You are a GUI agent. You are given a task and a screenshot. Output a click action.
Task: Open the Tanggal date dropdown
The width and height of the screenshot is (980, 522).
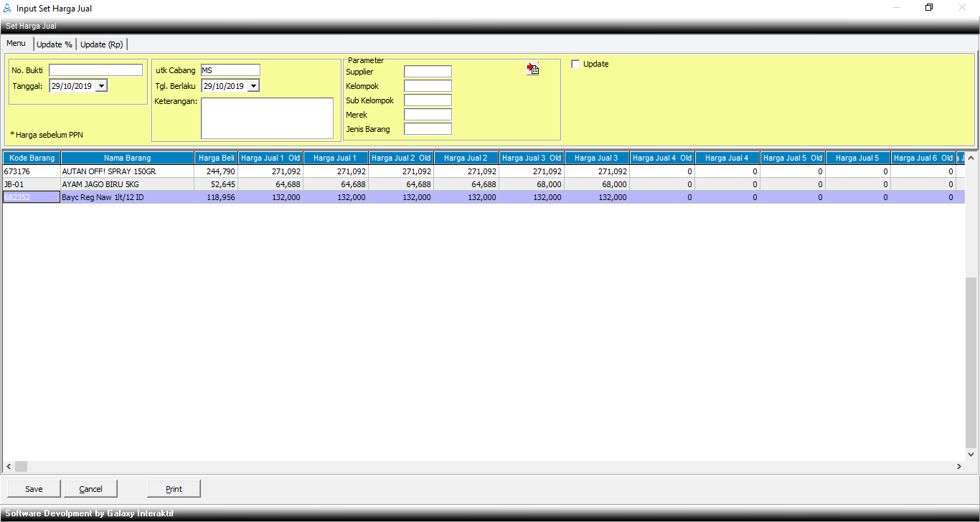[100, 86]
